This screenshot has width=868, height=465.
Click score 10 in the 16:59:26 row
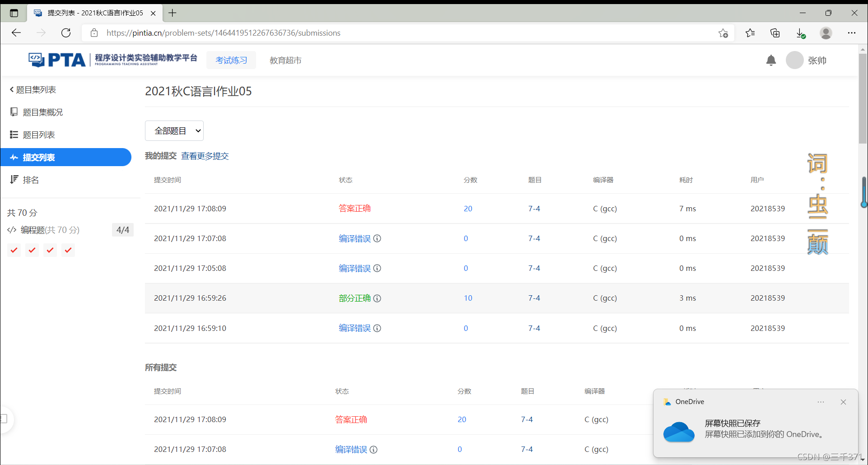pos(468,298)
